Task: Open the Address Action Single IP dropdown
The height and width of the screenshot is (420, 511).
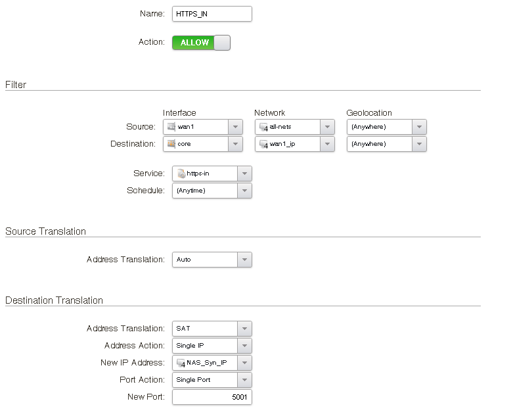Action: 244,346
